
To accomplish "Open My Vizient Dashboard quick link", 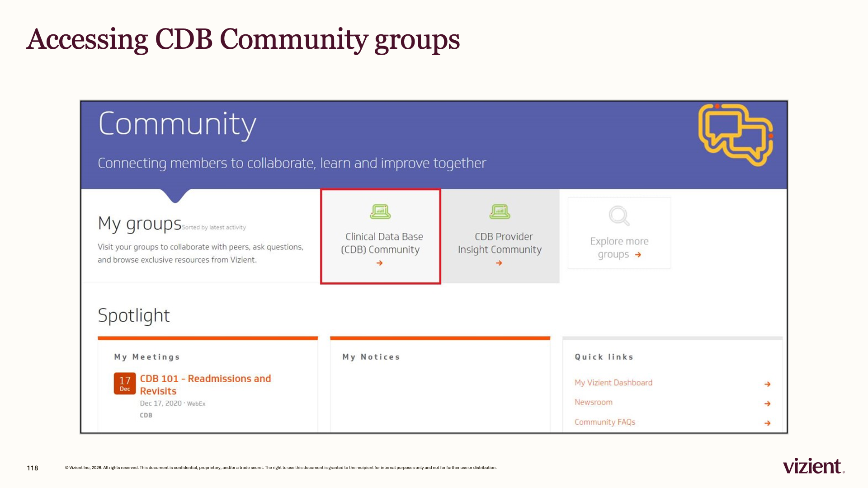I will [x=613, y=383].
